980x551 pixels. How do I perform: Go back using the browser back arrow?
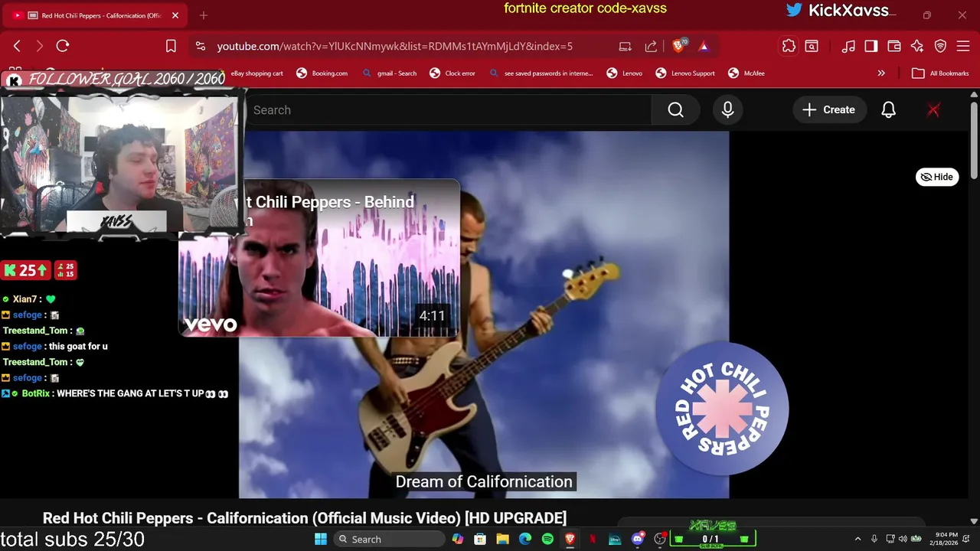pyautogui.click(x=17, y=46)
